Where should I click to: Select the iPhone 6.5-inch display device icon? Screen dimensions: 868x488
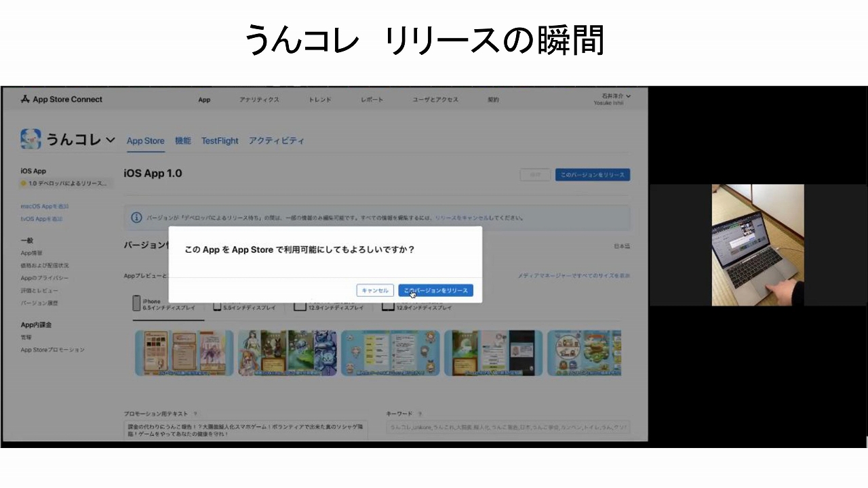click(x=136, y=304)
